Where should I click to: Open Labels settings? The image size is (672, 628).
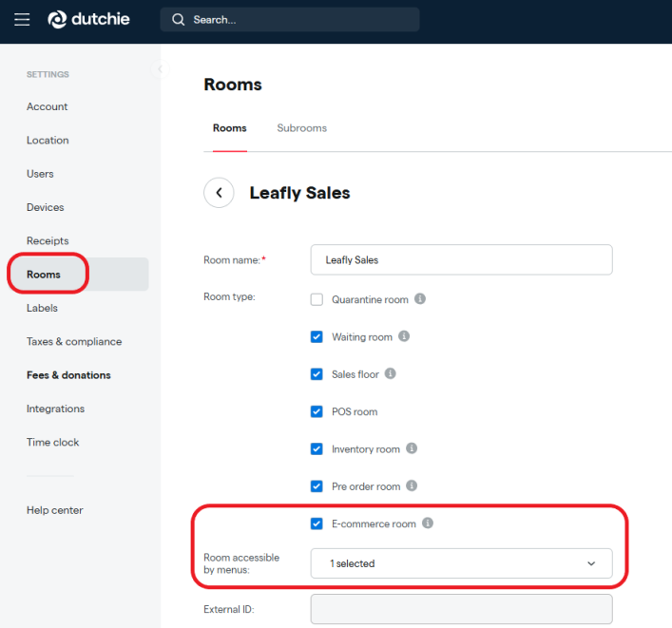coord(42,308)
